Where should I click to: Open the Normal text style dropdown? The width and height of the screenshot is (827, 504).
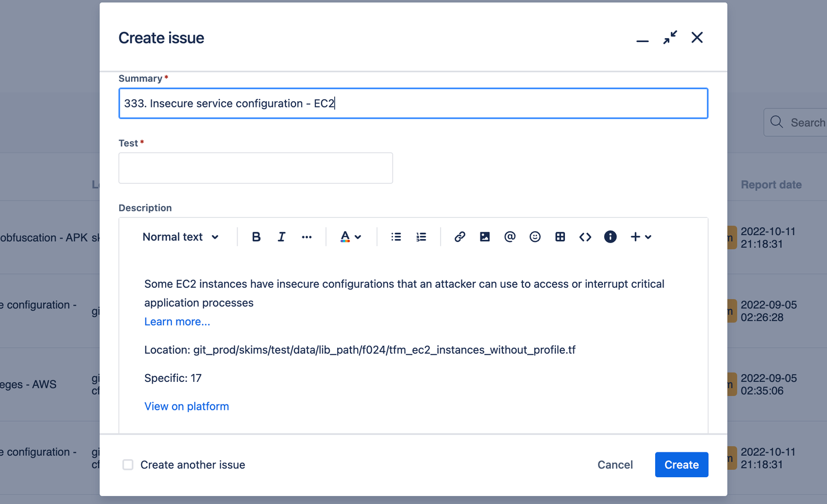(180, 237)
